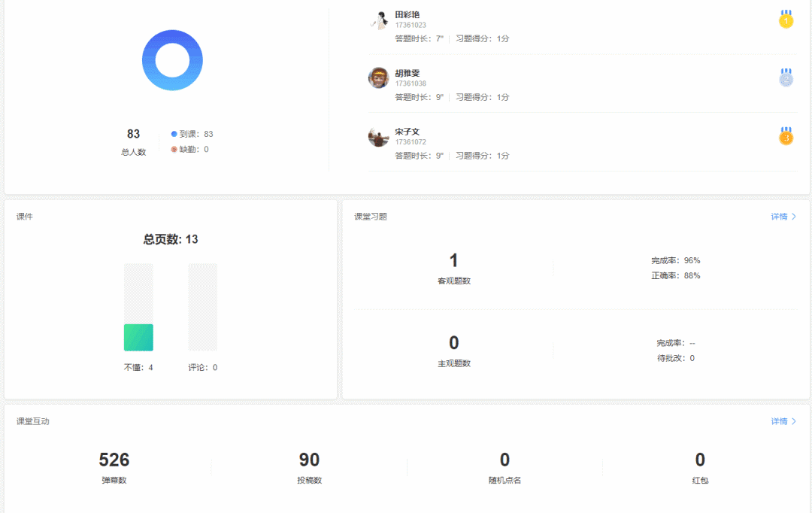Click the 红包 count
The height and width of the screenshot is (513, 812).
(700, 460)
